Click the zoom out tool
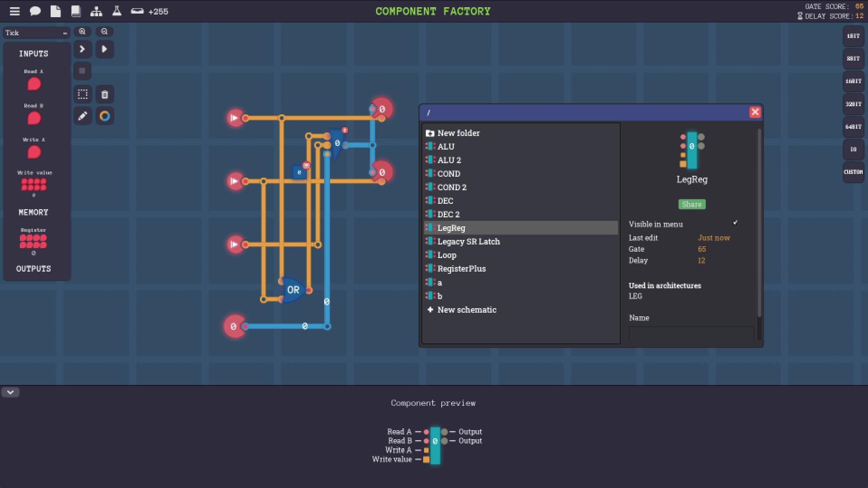This screenshot has height=488, width=868. pyautogui.click(x=104, y=31)
